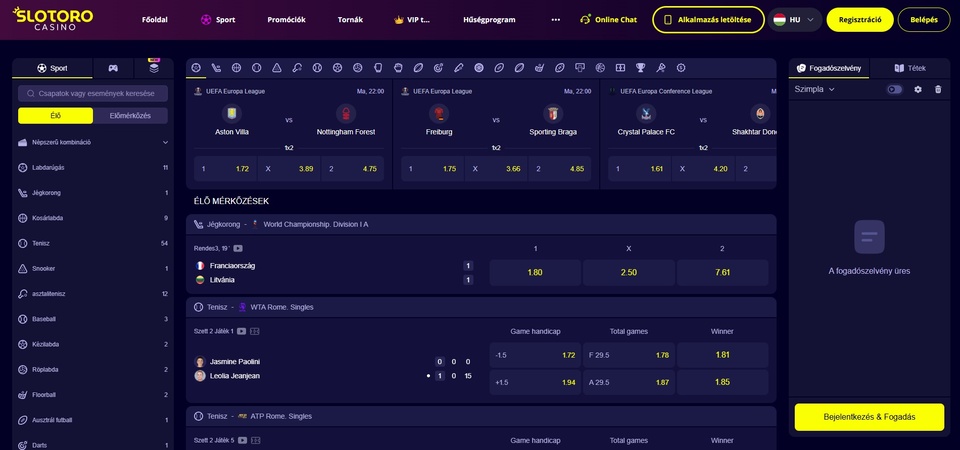Switch to Előmérkőzés pre-match mode
The image size is (960, 450).
point(130,116)
